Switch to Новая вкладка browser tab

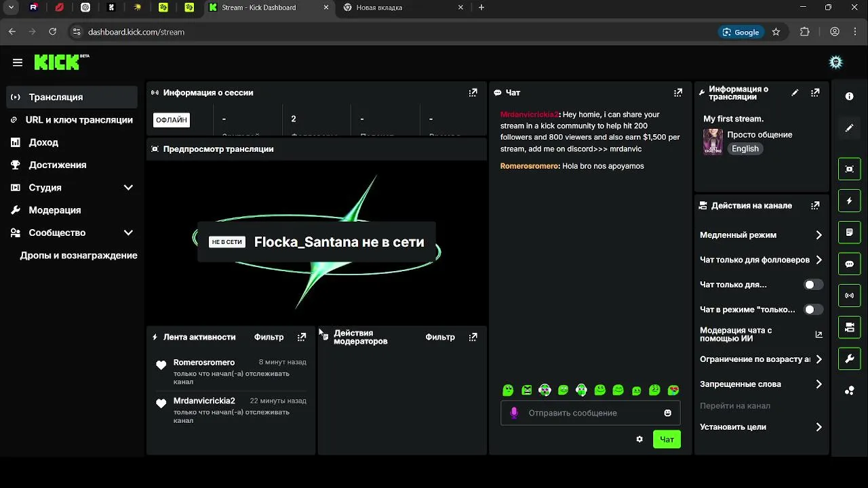point(404,7)
